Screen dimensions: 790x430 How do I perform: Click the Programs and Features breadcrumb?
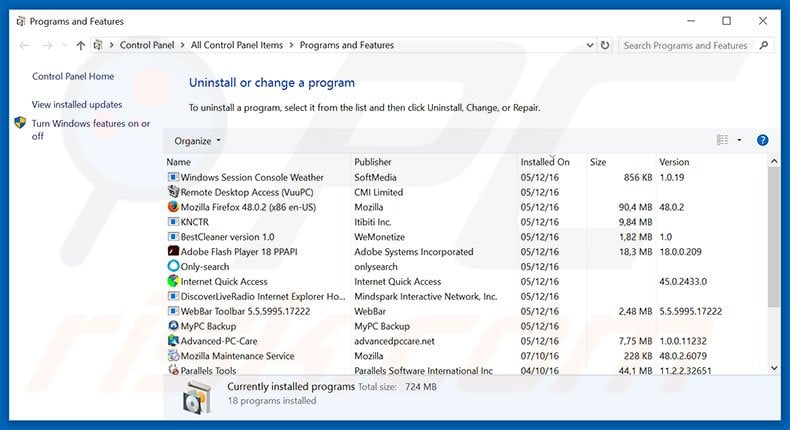[x=347, y=45]
